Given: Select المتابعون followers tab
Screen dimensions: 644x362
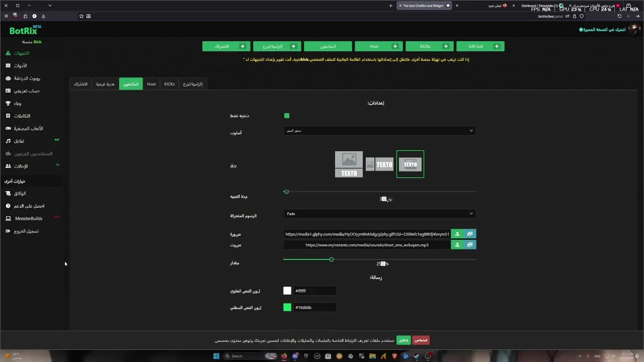Looking at the screenshot, I should coord(131,84).
